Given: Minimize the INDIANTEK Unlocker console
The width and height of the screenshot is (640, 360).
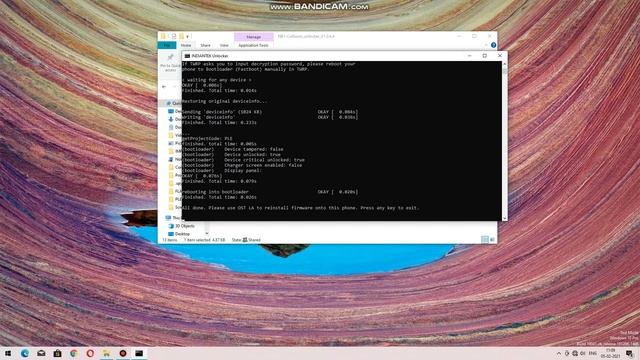Looking at the screenshot, I should pyautogui.click(x=469, y=56).
